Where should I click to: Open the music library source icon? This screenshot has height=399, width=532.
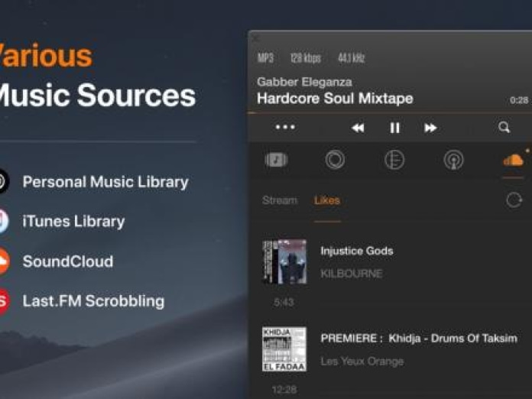click(276, 160)
